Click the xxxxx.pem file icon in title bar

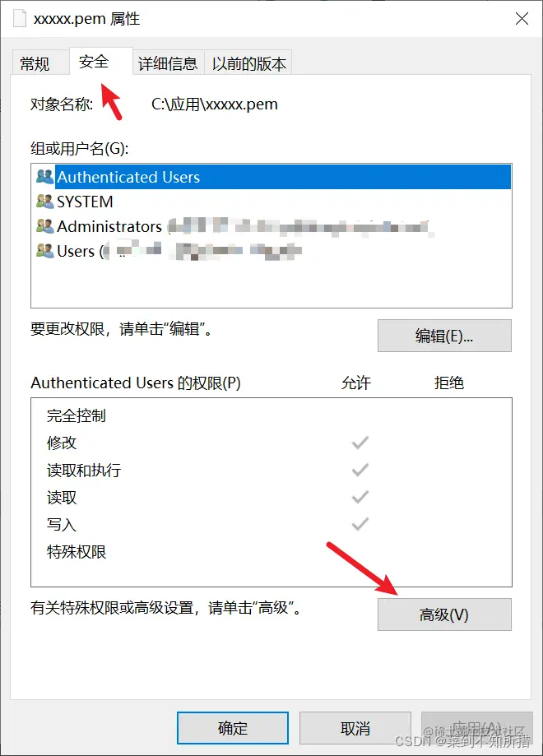19,18
